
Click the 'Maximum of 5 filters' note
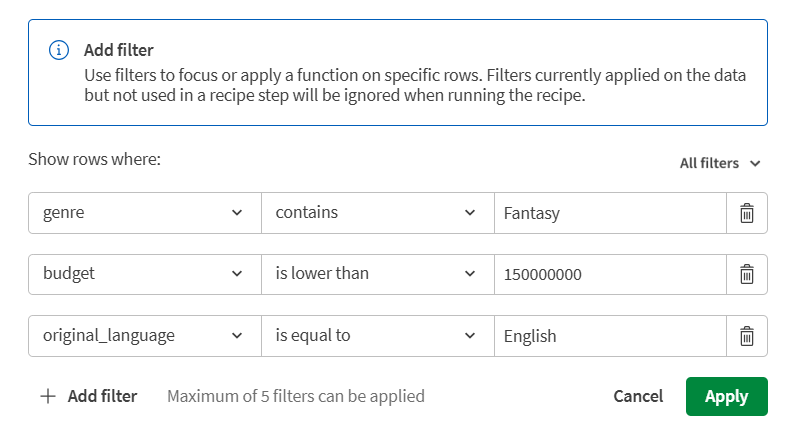(295, 396)
